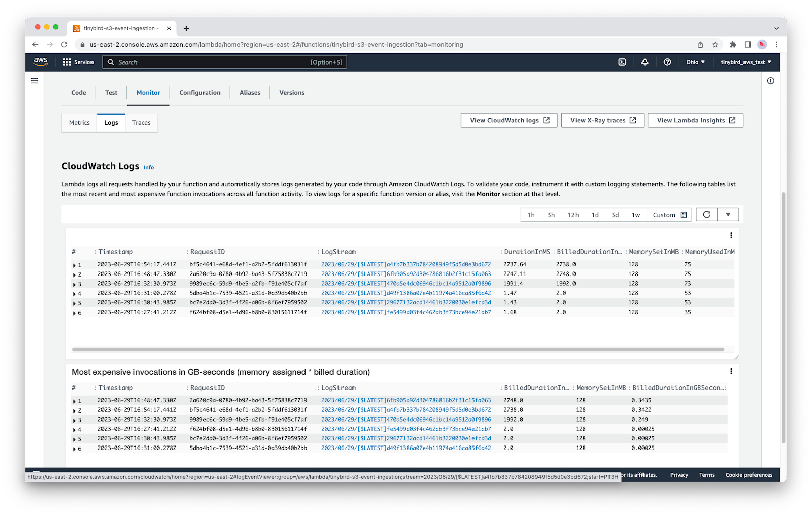812x515 pixels.
Task: Switch to the Code tab
Action: (x=79, y=93)
